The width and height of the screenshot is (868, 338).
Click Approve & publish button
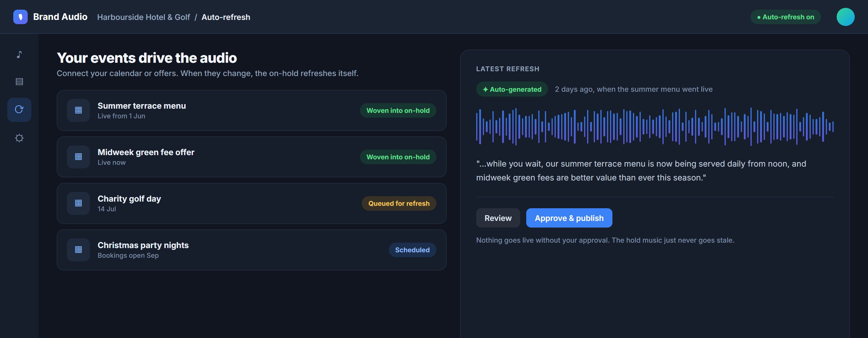coord(569,218)
